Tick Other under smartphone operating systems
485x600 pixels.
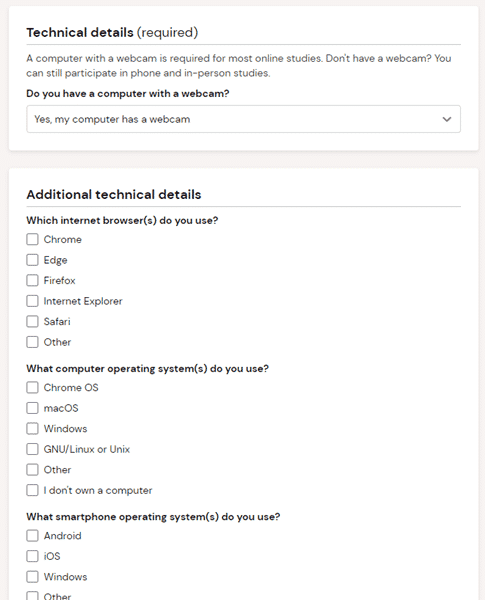tap(33, 596)
